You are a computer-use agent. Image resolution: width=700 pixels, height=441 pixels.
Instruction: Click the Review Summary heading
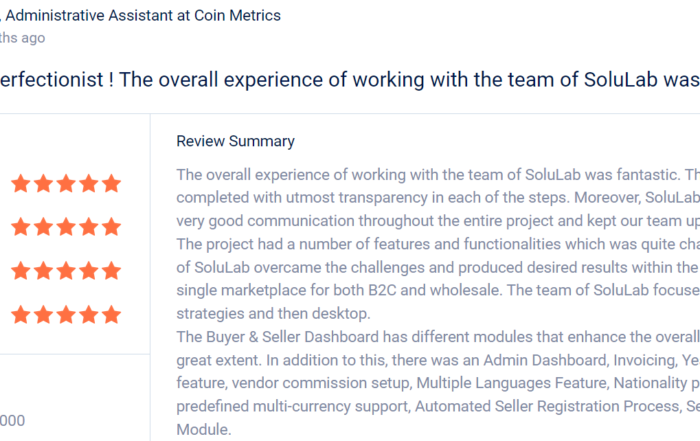(x=235, y=141)
